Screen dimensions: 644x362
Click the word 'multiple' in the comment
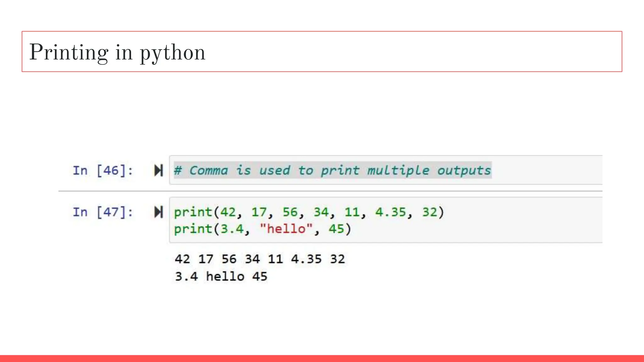[x=398, y=170]
